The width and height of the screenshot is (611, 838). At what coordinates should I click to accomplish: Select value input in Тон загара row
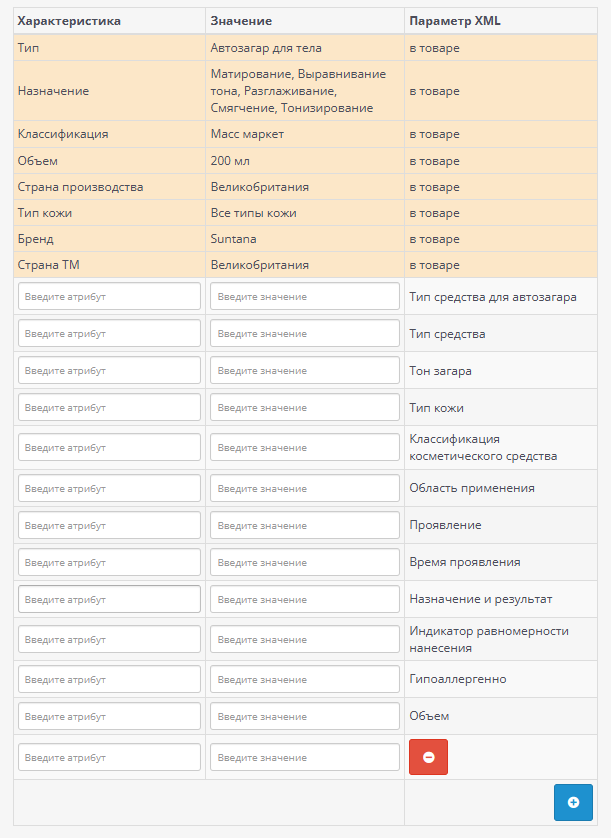(x=304, y=371)
